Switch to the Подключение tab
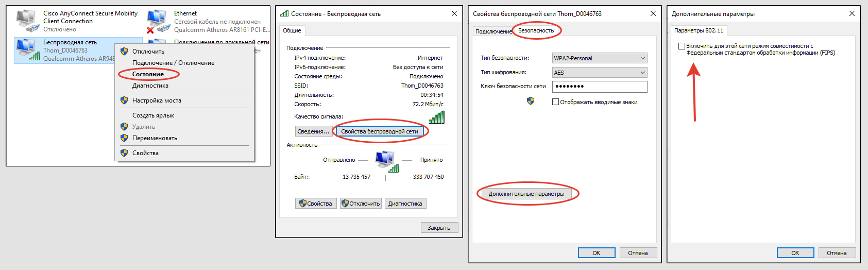The width and height of the screenshot is (868, 270). [493, 31]
